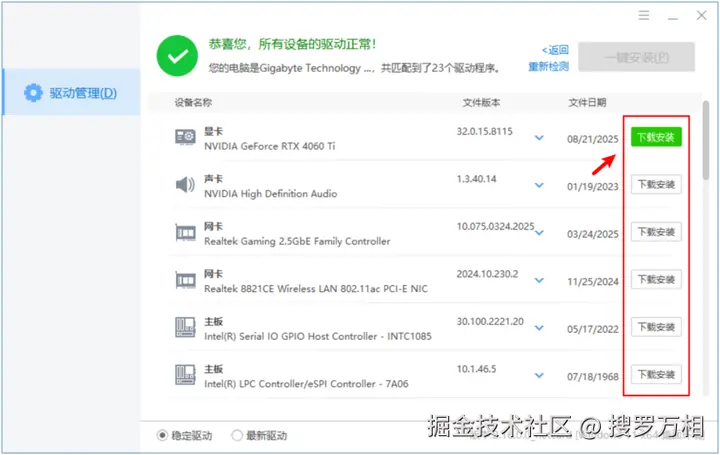This screenshot has height=455, width=720.
Task: Expand version dropdown for Realtek 8821CE Wireless LAN
Action: [x=540, y=281]
